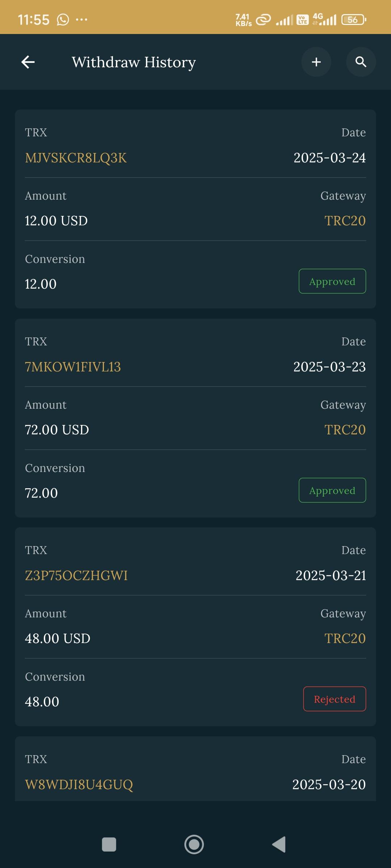Tap TRC20 gateway of the 48.00 USD withdrawal
This screenshot has height=868, width=391.
tap(345, 639)
